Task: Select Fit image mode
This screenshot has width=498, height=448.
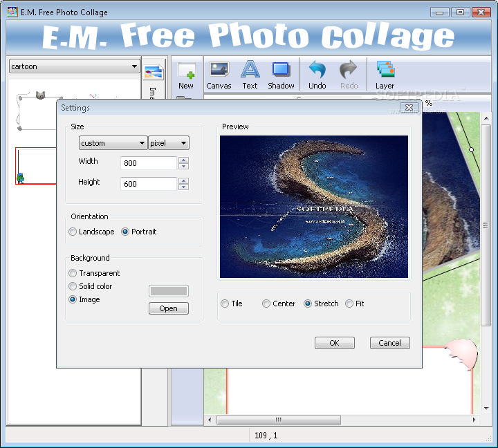Action: (354, 304)
